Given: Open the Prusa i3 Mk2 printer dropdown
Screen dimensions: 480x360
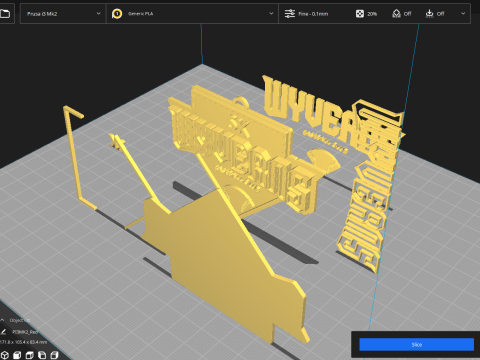Looking at the screenshot, I should point(63,14).
